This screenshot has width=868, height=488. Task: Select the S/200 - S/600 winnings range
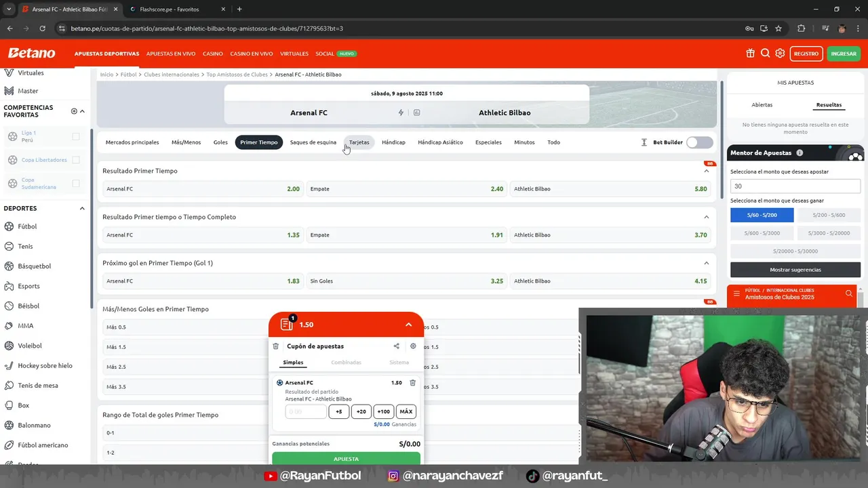click(829, 215)
